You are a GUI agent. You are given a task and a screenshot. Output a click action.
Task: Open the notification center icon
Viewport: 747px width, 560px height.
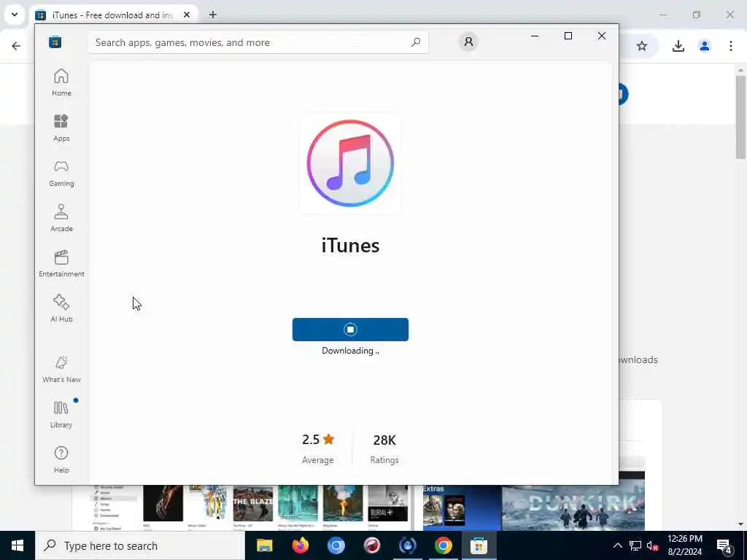click(724, 545)
